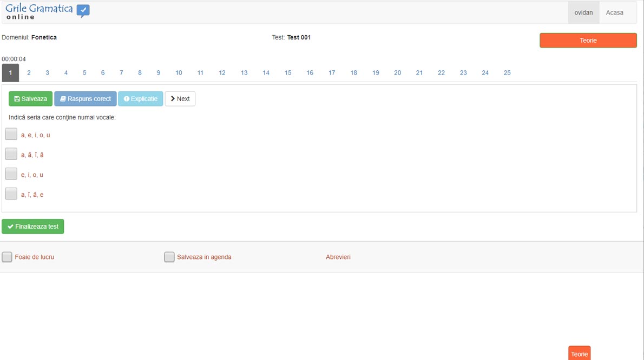
Task: Open the Explicatie explanation
Action: (140, 99)
